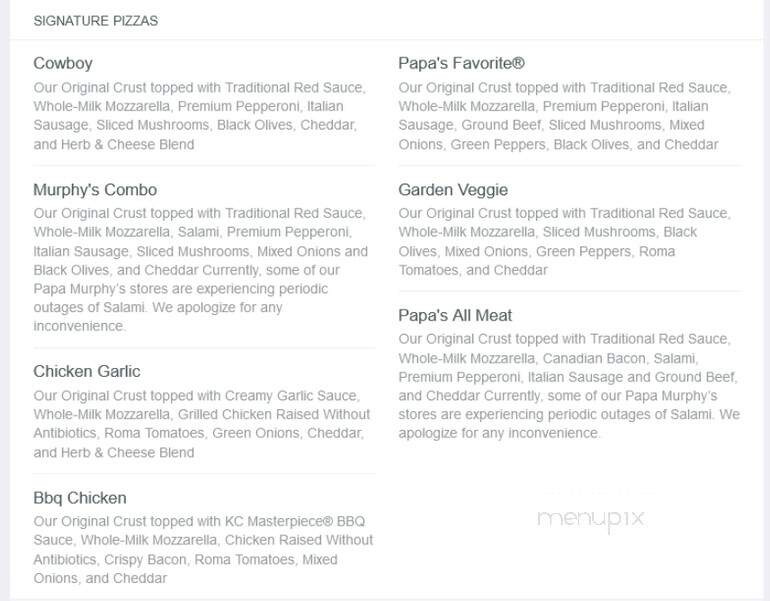The width and height of the screenshot is (770, 601).
Task: Click the Garden Veggie ingredients description
Action: click(x=565, y=242)
